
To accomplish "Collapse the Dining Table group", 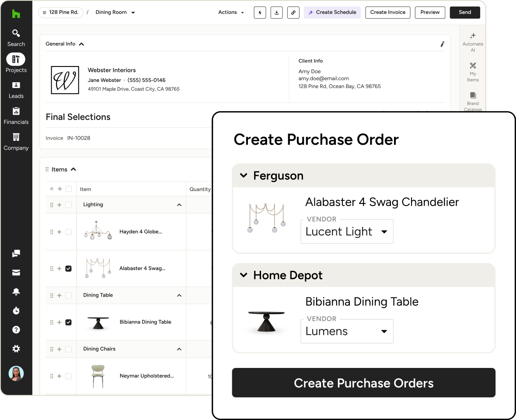I will click(x=179, y=295).
